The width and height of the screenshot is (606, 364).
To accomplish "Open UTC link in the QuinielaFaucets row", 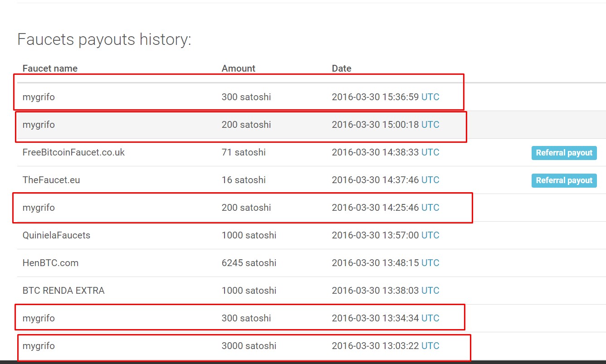I will 430,235.
